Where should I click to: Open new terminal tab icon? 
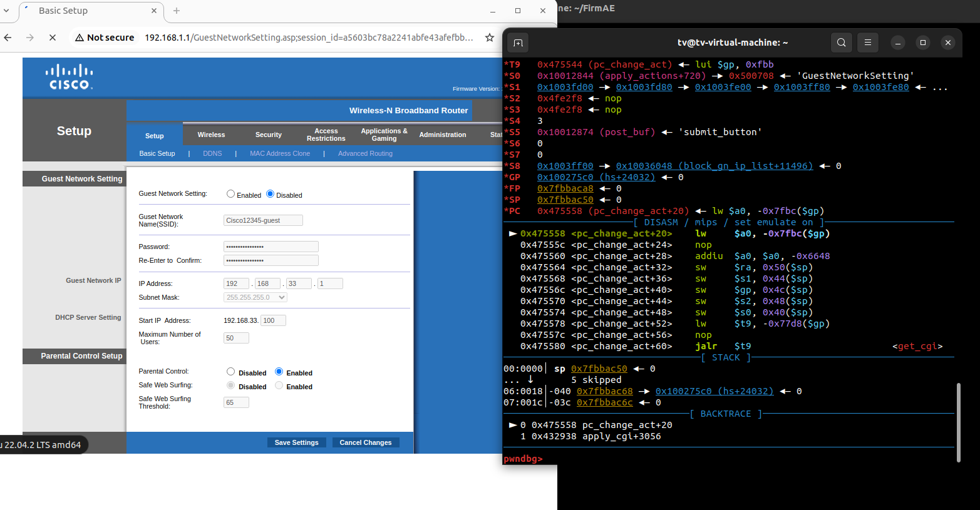point(518,43)
